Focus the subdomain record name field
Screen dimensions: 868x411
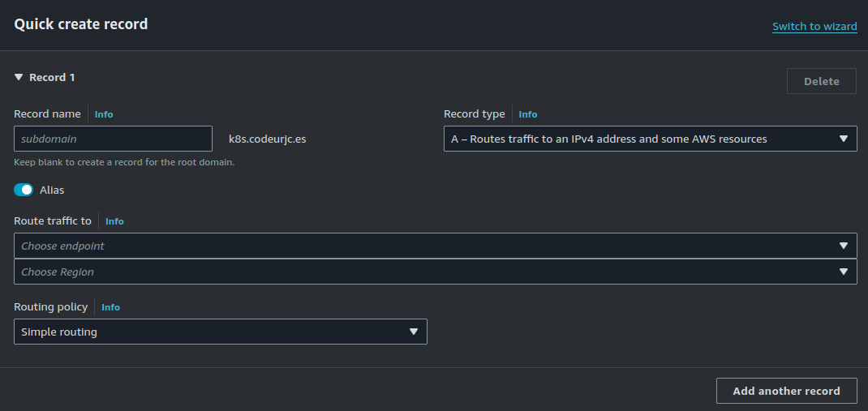click(113, 139)
